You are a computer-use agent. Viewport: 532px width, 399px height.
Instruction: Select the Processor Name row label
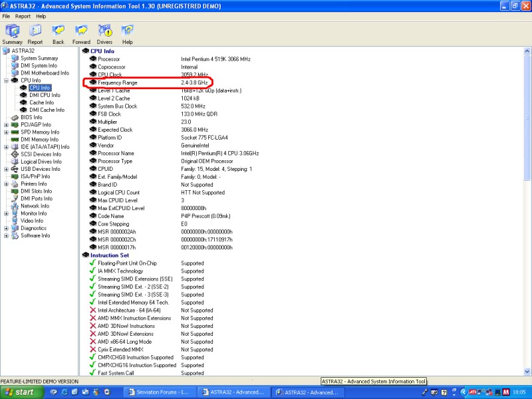[116, 154]
